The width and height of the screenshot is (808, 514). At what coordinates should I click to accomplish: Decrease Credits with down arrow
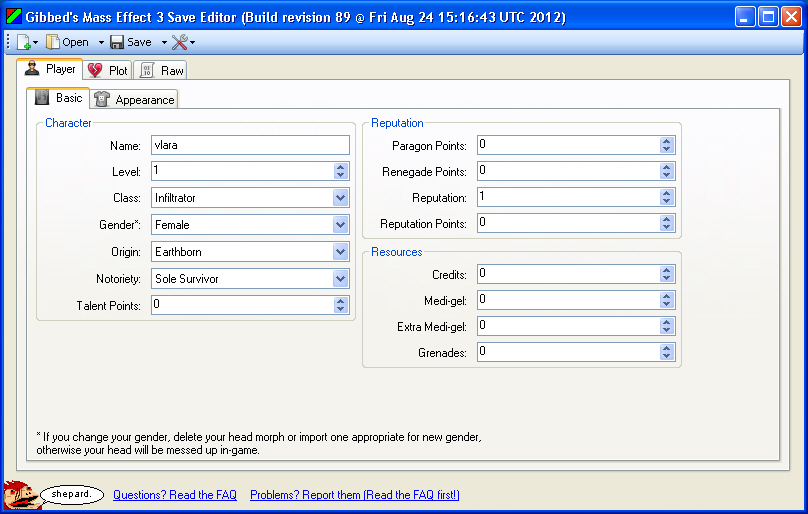[667, 278]
